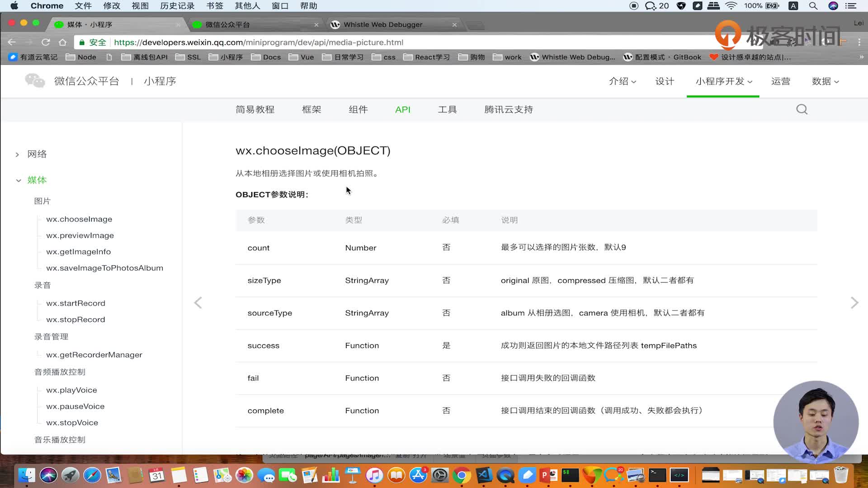Open the Vue bookmarks folder

coord(301,57)
